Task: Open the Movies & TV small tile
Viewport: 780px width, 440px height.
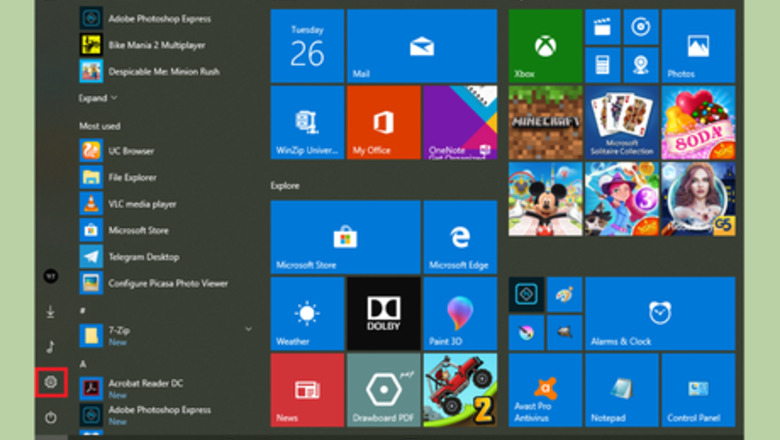Action: 602,27
